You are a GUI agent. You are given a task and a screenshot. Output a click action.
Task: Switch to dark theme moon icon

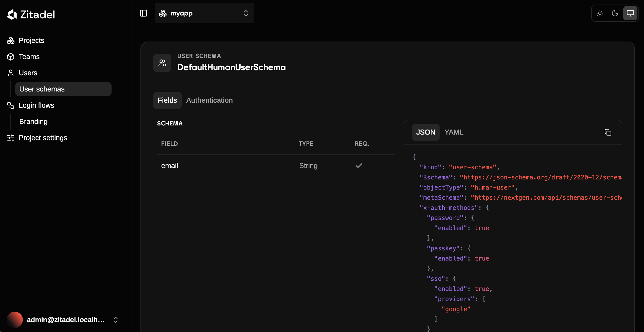pyautogui.click(x=615, y=13)
